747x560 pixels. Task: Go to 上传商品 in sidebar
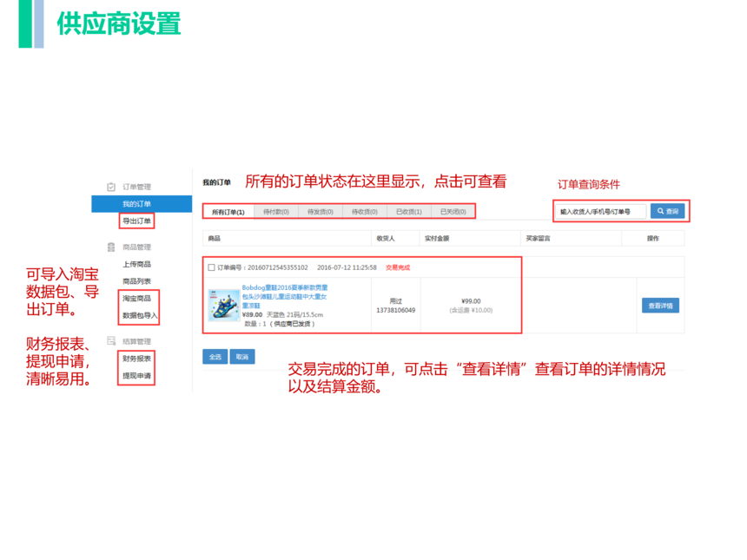(136, 264)
